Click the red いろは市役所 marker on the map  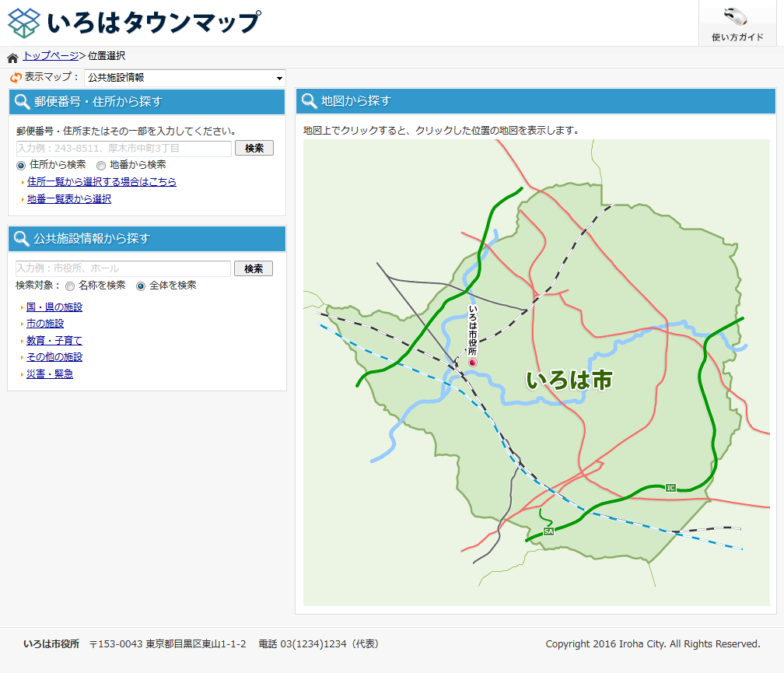click(472, 363)
